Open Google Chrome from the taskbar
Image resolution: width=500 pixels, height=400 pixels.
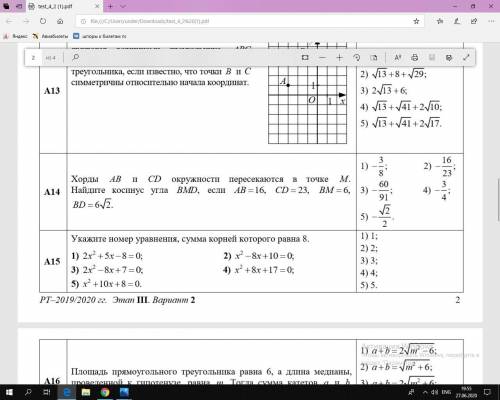(105, 392)
